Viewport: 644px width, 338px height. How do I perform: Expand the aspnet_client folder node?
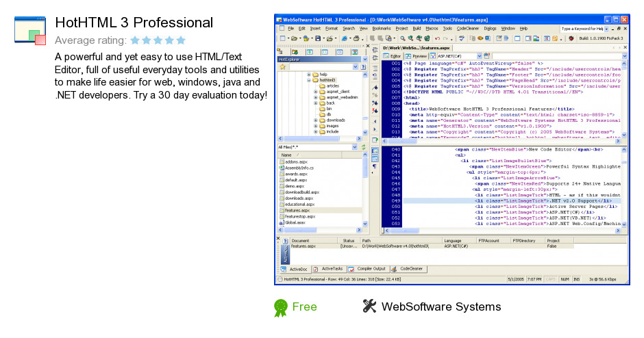coord(316,92)
